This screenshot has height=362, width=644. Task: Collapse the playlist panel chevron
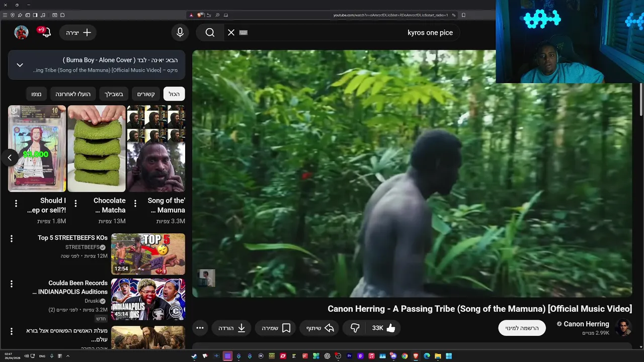20,65
